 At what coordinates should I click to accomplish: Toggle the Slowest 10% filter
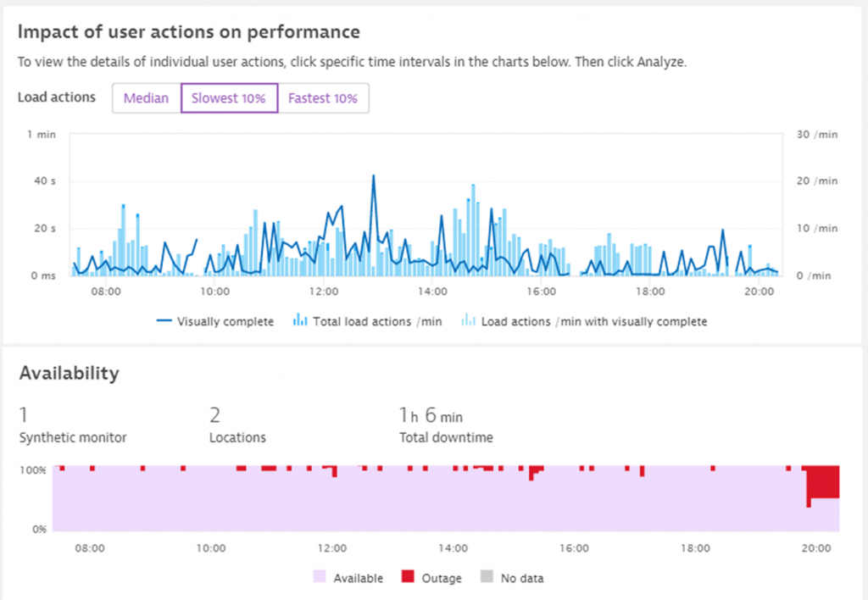229,97
